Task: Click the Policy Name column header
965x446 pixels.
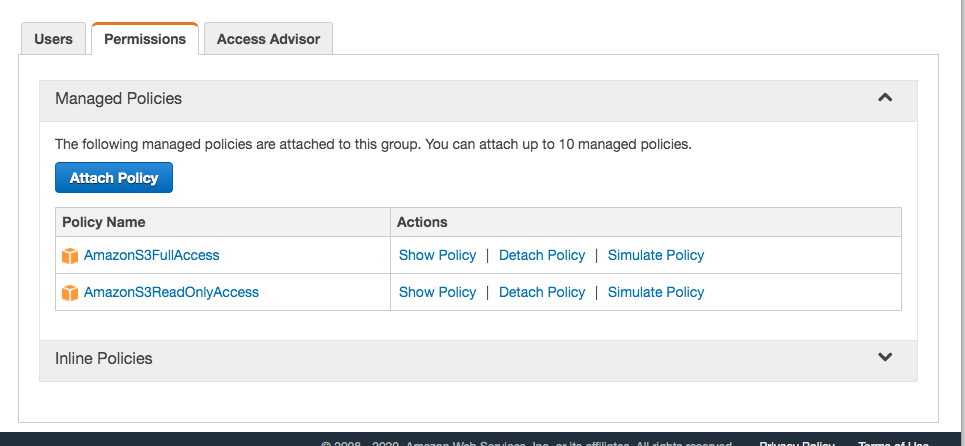Action: [x=103, y=222]
